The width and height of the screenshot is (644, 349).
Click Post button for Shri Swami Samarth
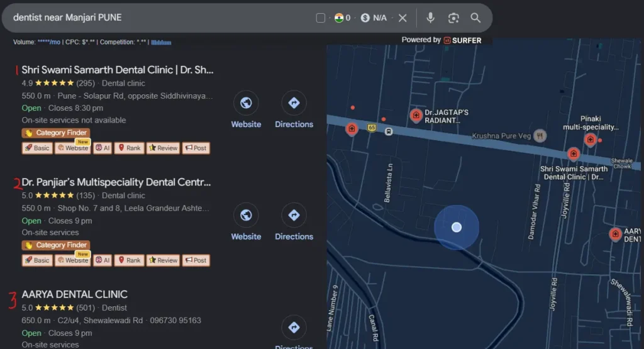click(x=196, y=148)
